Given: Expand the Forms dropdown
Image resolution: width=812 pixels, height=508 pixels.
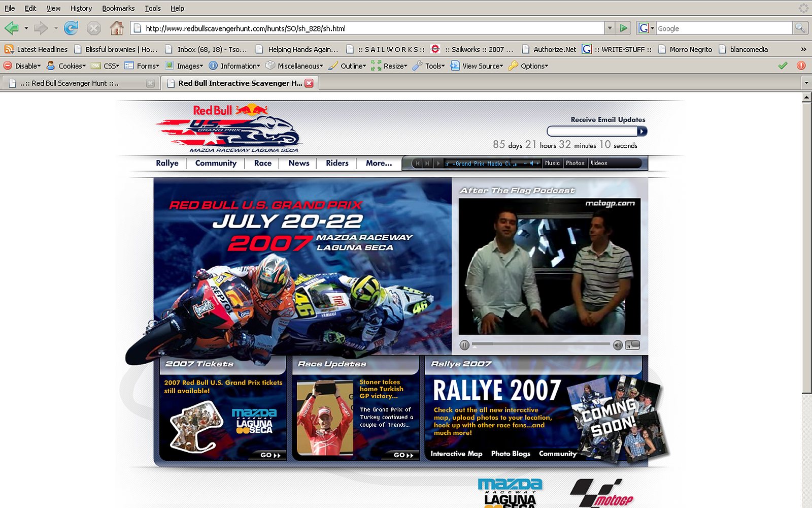Looking at the screenshot, I should (x=142, y=66).
